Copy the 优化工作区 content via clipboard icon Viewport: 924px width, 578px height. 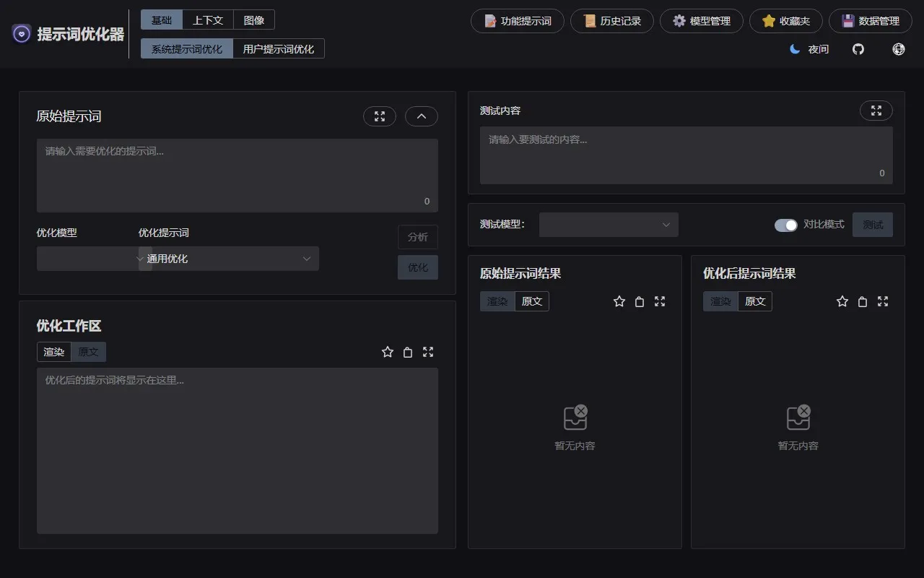[408, 352]
